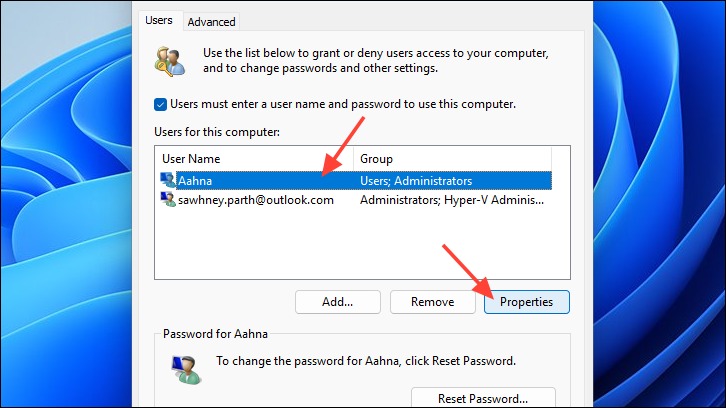Viewport: 726px width, 408px height.
Task: Sort by the Group column header
Action: [452, 159]
